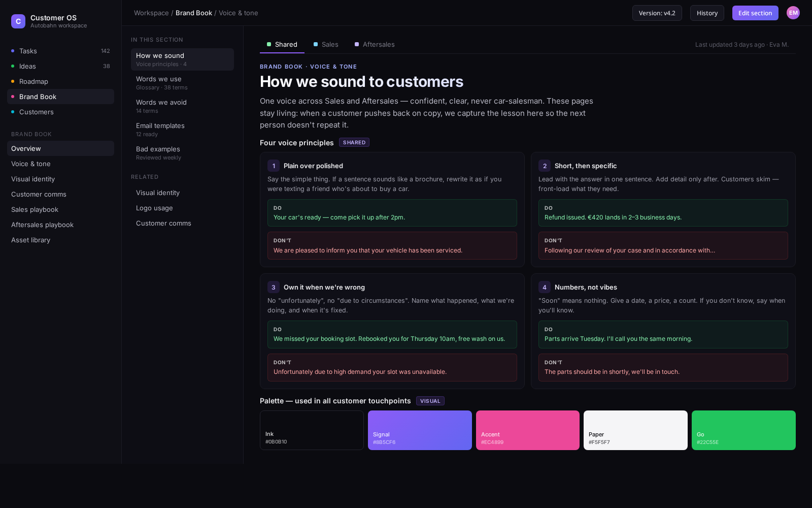The height and width of the screenshot is (508, 812).
Task: Open related Customer comms link
Action: pyautogui.click(x=182, y=223)
